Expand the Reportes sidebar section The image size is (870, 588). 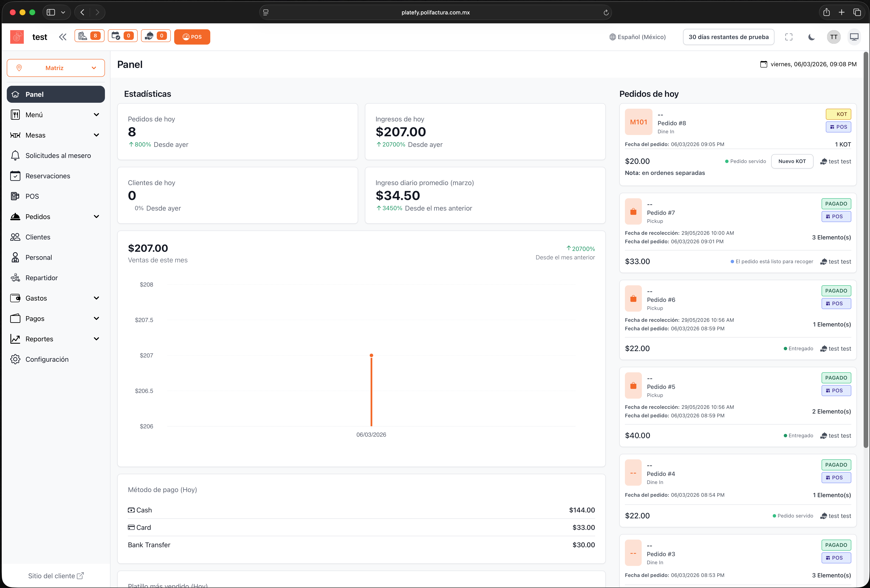point(56,339)
